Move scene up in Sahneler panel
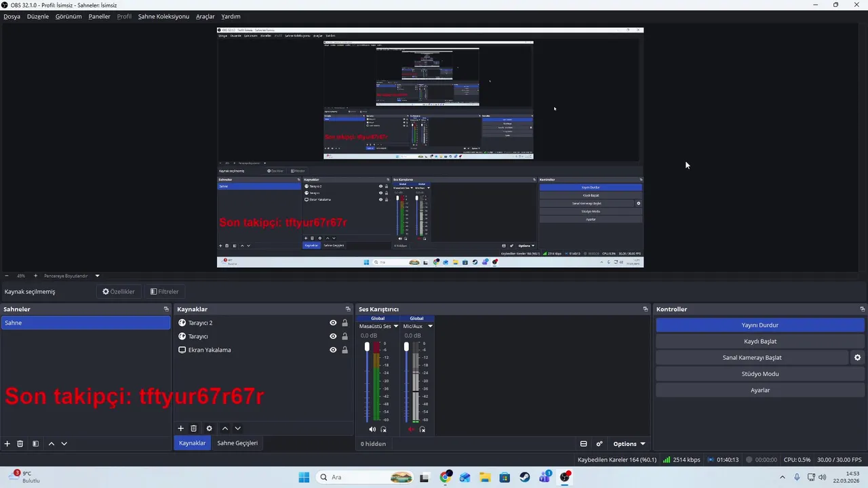 [51, 443]
